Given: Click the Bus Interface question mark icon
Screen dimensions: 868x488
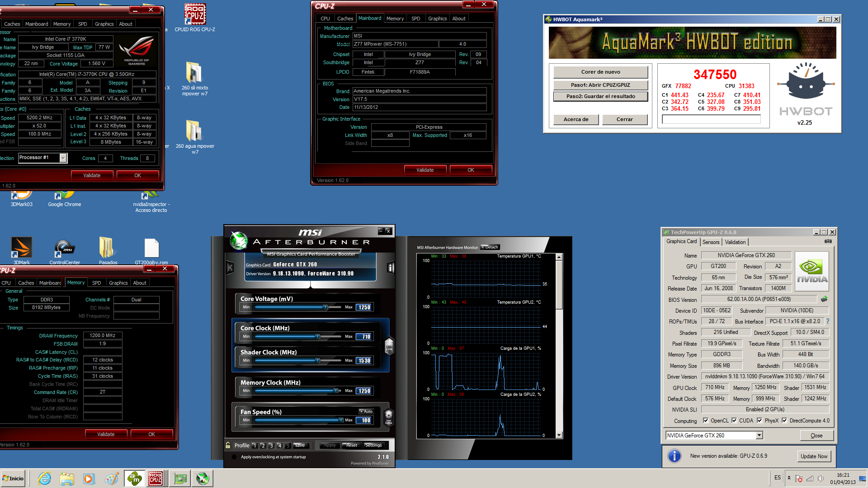Looking at the screenshot, I should point(828,321).
